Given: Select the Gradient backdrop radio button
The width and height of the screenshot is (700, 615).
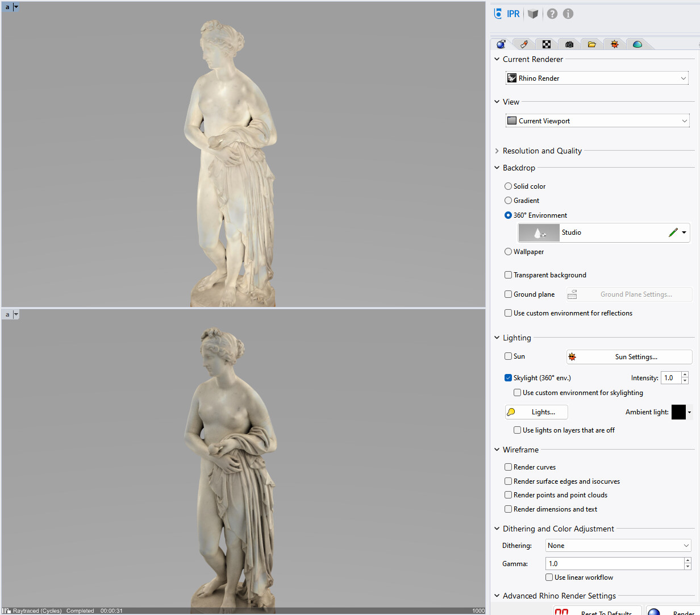Looking at the screenshot, I should pyautogui.click(x=507, y=200).
